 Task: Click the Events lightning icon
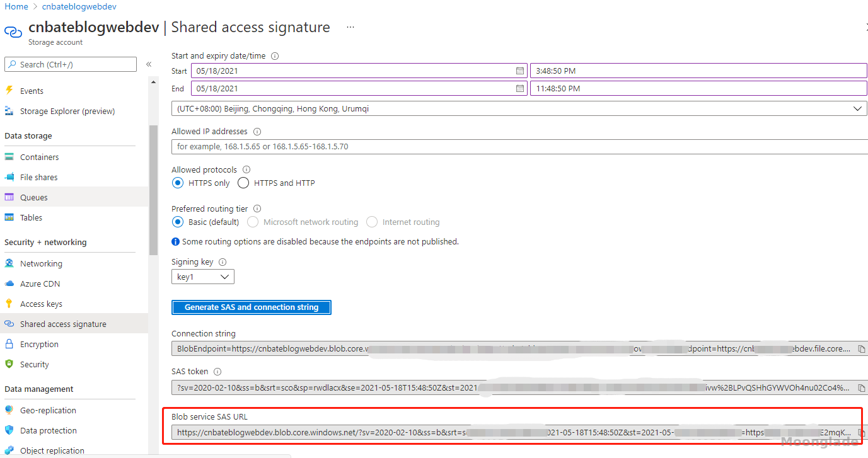coord(9,91)
